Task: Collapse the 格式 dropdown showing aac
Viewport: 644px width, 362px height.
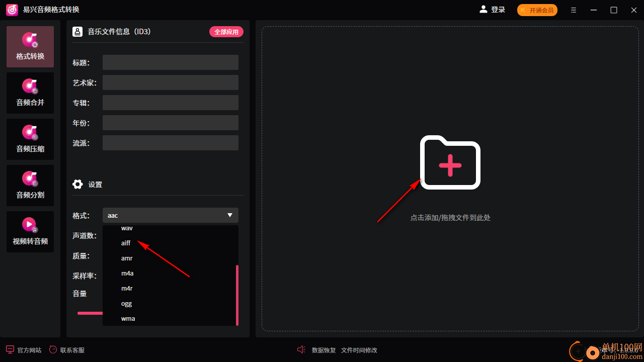Action: click(x=171, y=215)
